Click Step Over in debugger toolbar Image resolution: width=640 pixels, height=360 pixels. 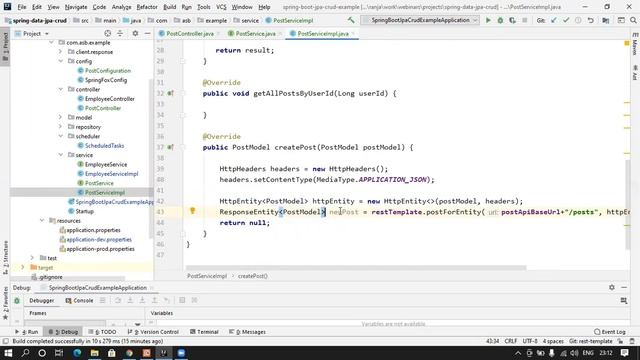pyautogui.click(x=118, y=300)
